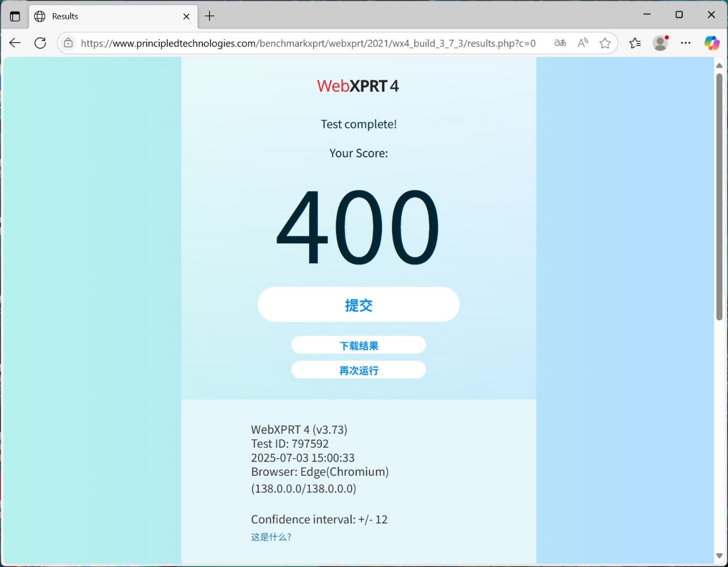The image size is (728, 567).
Task: Open the user profile icon
Action: click(x=661, y=43)
